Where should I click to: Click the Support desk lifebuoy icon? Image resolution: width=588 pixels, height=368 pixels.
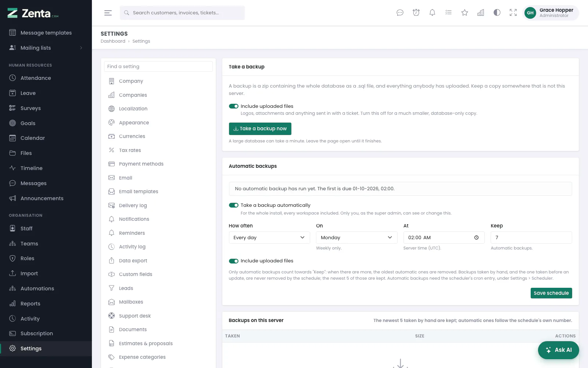point(111,316)
